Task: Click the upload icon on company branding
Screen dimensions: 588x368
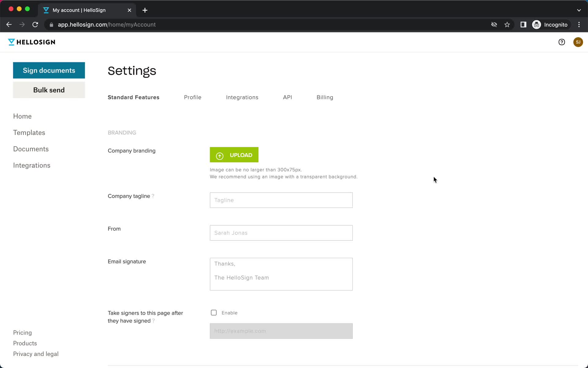Action: click(219, 155)
